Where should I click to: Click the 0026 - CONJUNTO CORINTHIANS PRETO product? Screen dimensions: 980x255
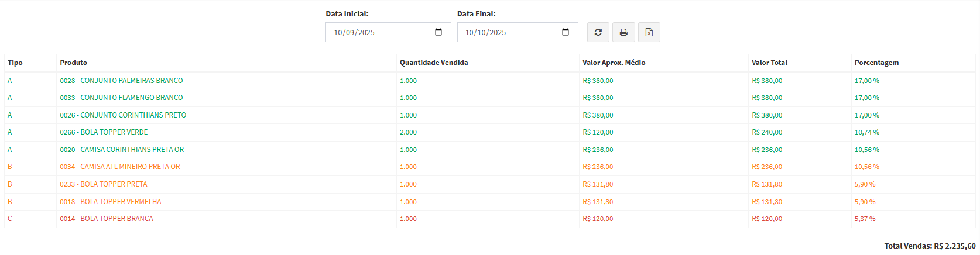tap(123, 115)
